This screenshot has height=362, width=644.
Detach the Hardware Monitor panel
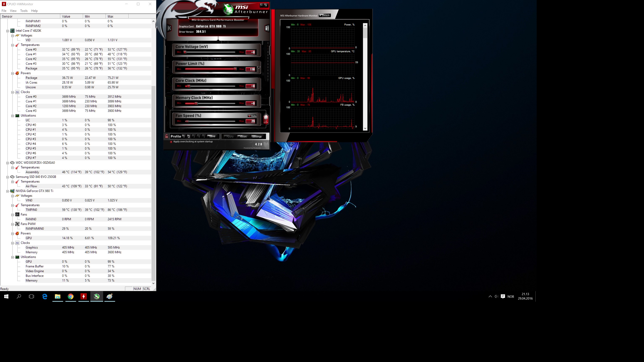click(325, 16)
